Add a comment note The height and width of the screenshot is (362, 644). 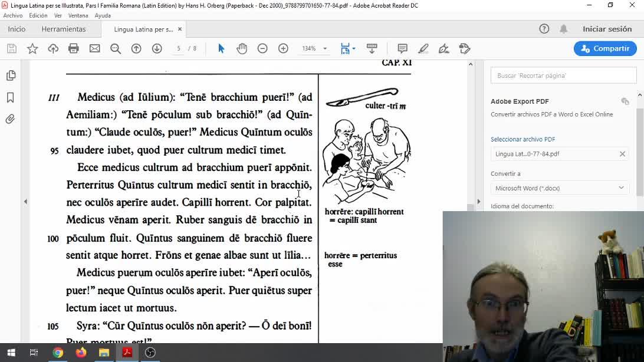402,48
